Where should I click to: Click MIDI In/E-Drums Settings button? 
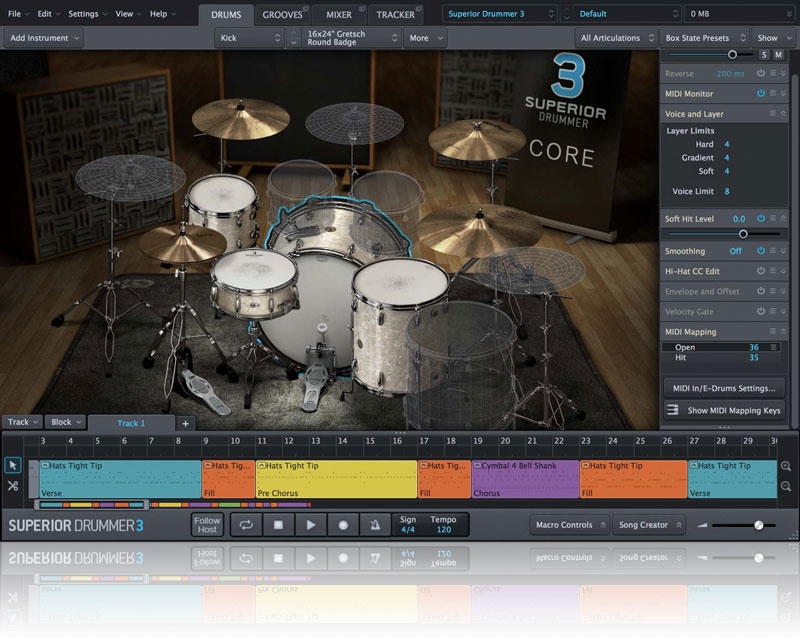(724, 388)
